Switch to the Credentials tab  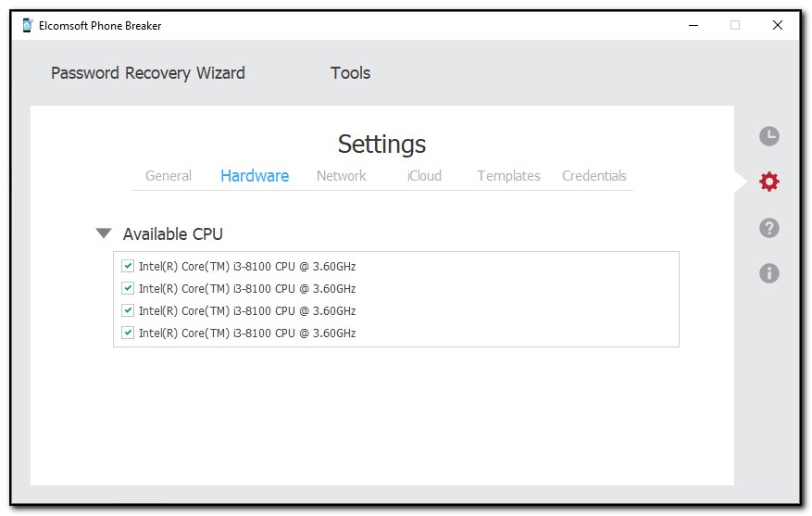click(x=594, y=176)
